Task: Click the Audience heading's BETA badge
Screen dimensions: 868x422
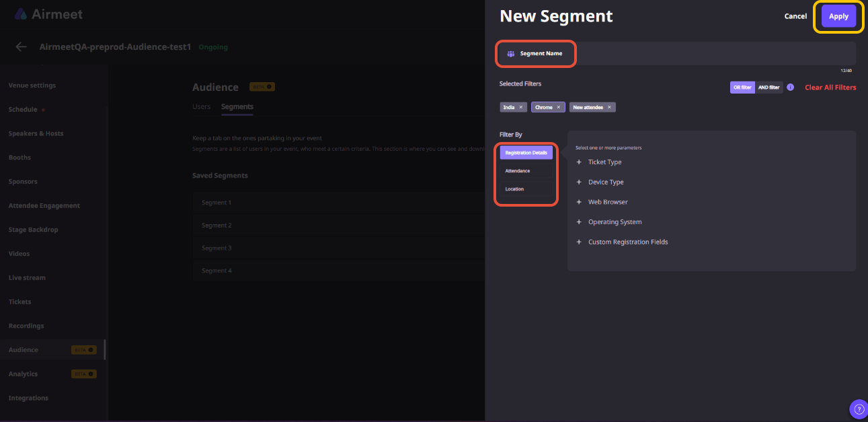Action: 262,87
